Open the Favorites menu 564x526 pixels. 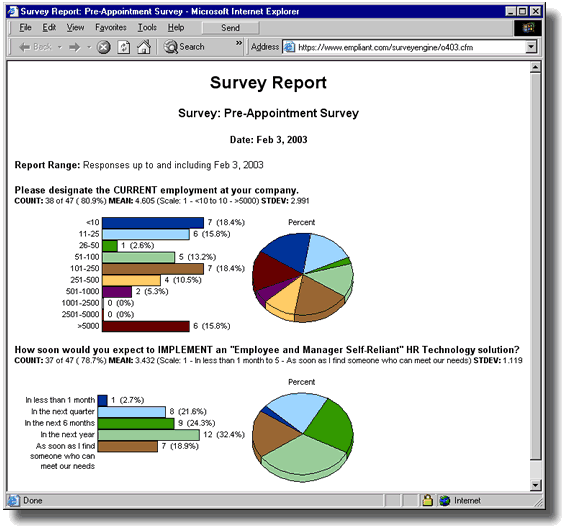tap(111, 28)
